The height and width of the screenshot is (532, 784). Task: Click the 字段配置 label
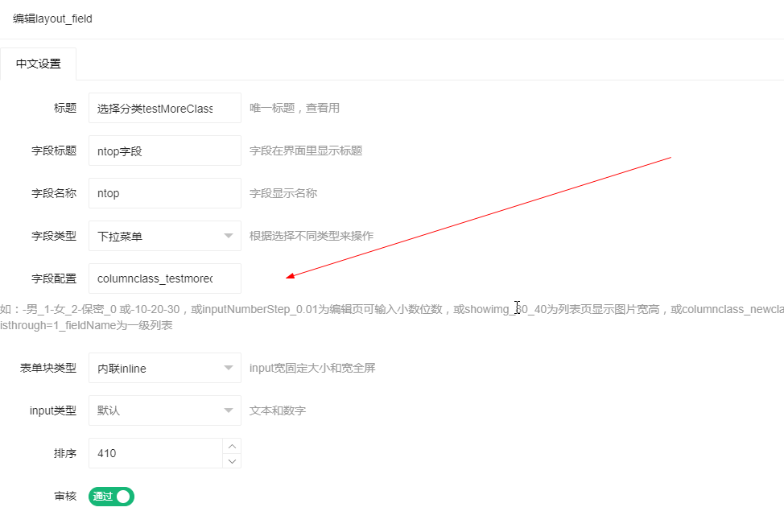pos(54,278)
